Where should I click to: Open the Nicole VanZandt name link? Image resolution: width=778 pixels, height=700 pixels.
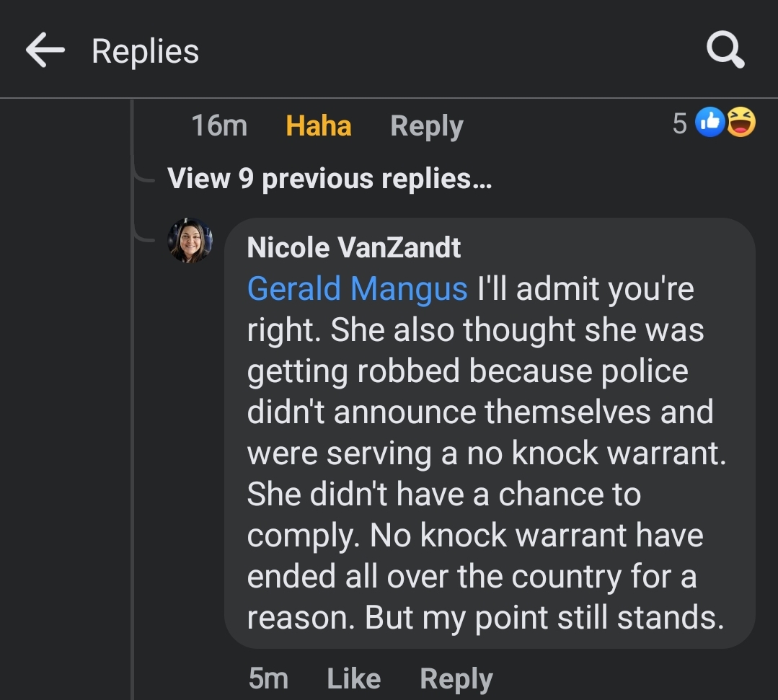point(354,247)
